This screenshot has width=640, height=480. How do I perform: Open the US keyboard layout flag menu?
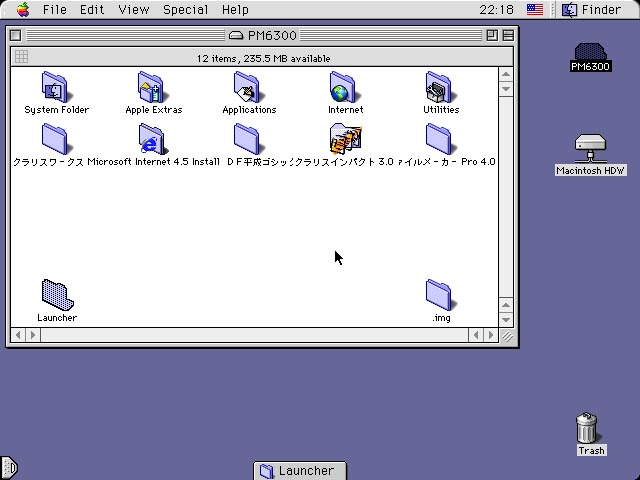click(535, 9)
